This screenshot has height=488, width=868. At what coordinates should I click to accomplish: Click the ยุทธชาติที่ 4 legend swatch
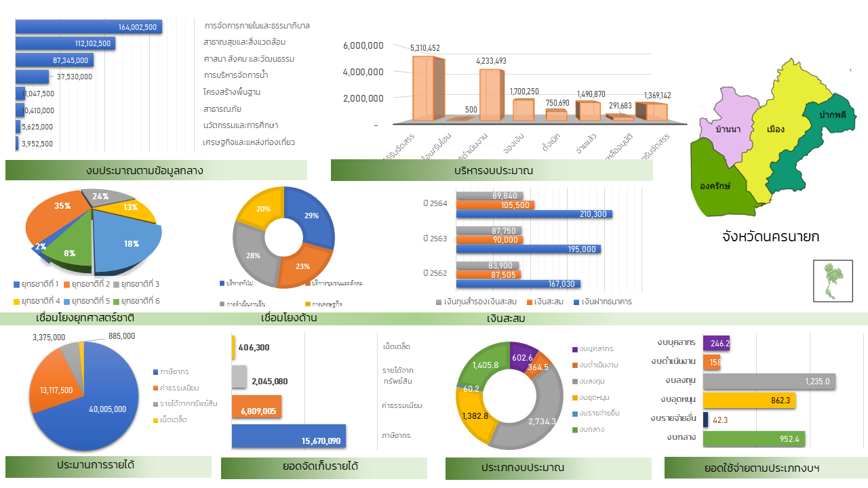tap(17, 301)
